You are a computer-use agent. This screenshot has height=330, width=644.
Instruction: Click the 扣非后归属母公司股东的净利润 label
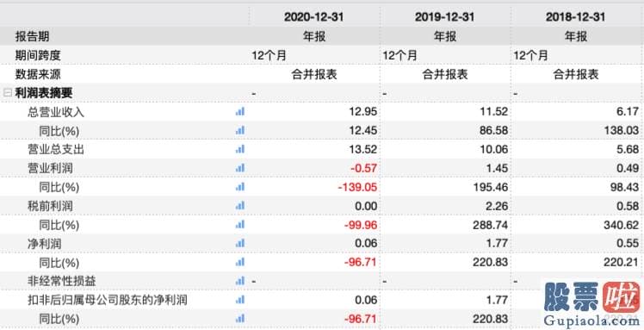108,300
